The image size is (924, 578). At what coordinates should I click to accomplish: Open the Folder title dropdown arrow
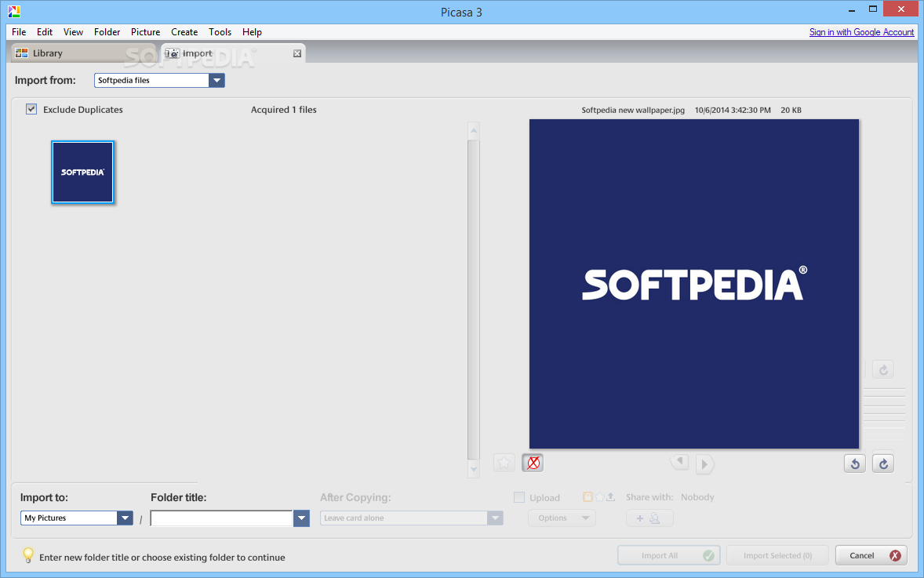coord(302,518)
